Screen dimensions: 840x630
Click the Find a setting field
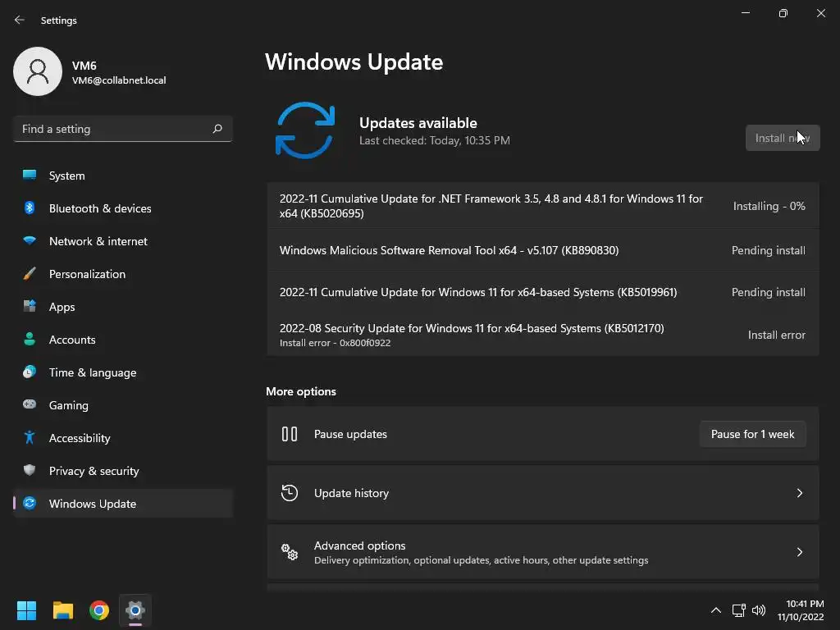coord(123,129)
